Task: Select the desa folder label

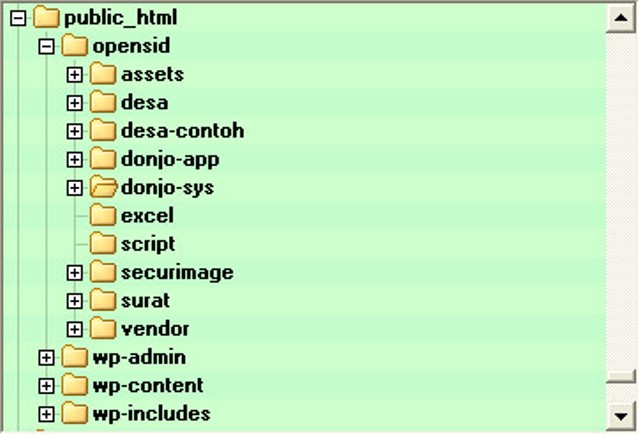Action: tap(144, 102)
